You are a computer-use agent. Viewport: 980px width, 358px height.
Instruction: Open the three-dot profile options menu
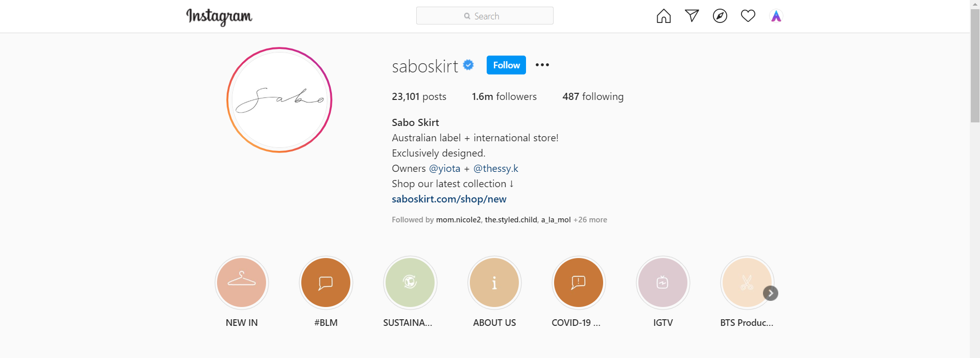pos(542,65)
